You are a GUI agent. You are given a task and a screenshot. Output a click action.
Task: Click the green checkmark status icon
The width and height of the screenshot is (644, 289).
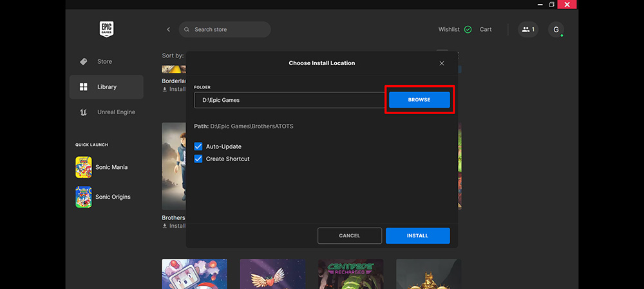pyautogui.click(x=468, y=29)
